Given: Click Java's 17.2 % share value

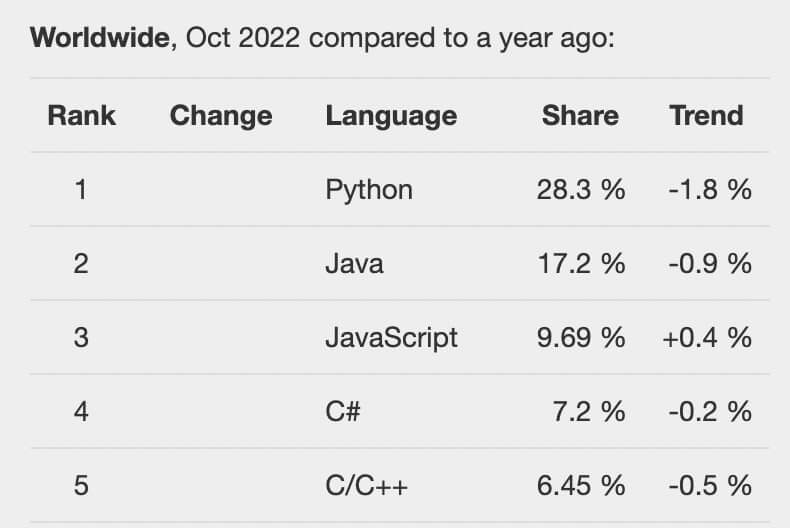Looking at the screenshot, I should [581, 264].
